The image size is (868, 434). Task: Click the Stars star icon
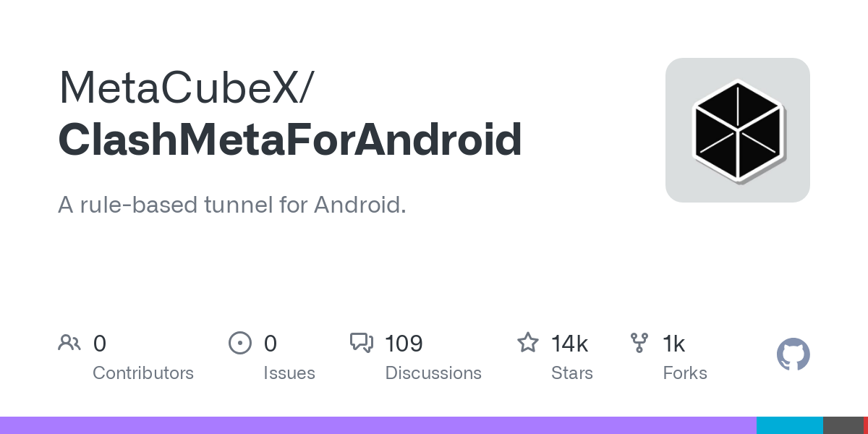pos(527,343)
